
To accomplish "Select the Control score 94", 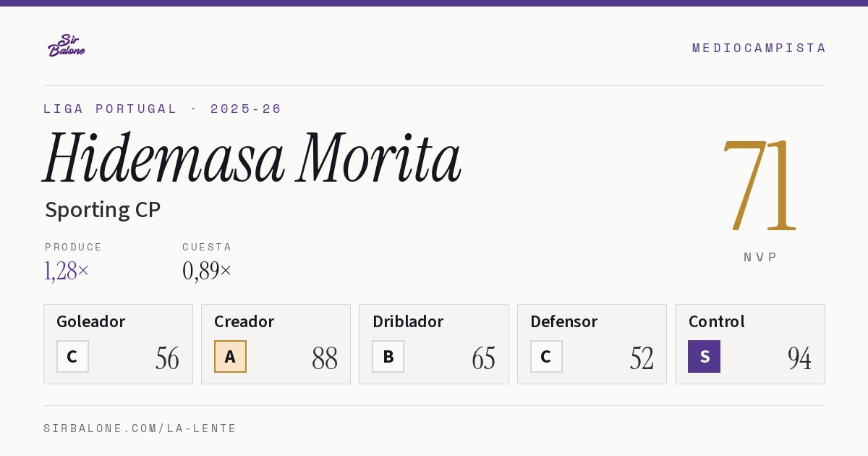I will click(x=799, y=358).
